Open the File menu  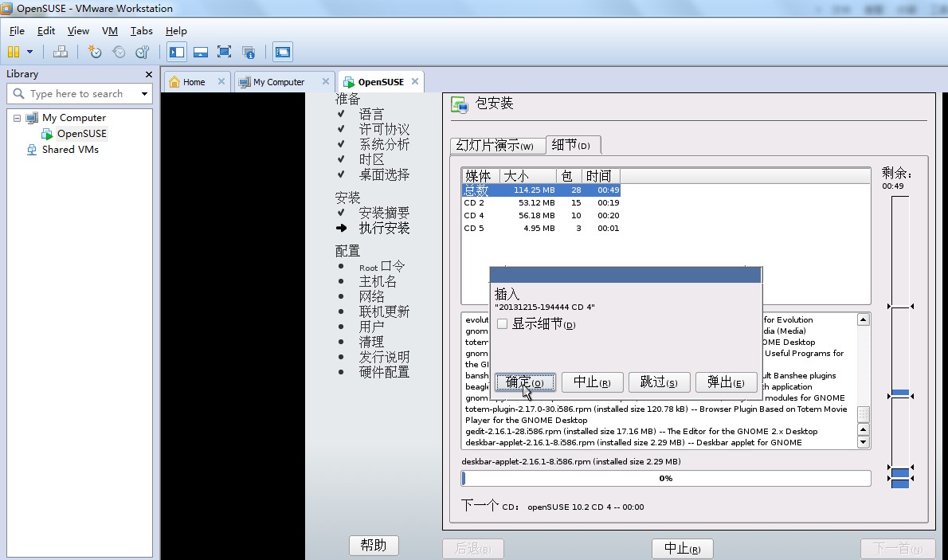(x=17, y=31)
